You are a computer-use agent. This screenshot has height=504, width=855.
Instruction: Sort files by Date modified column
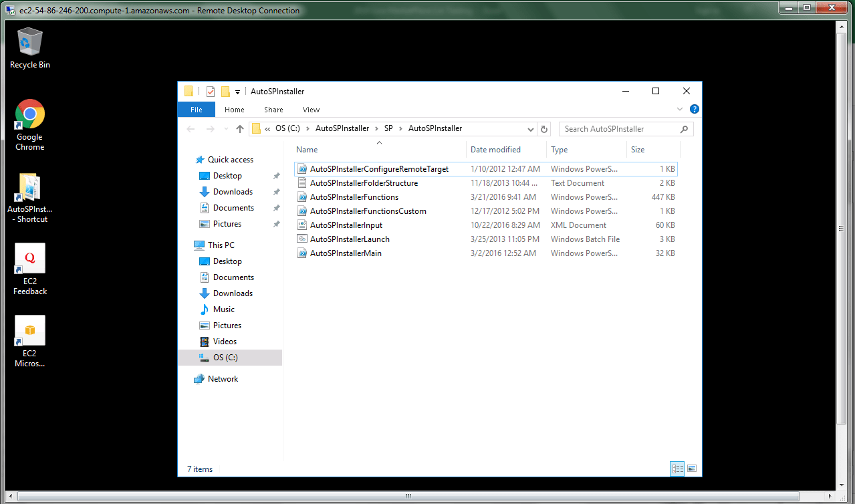495,150
